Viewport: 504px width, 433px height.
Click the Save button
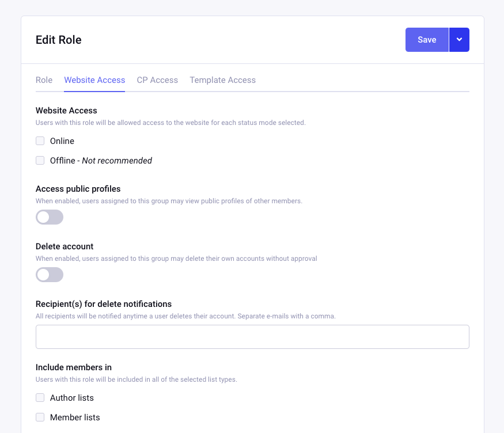click(427, 40)
